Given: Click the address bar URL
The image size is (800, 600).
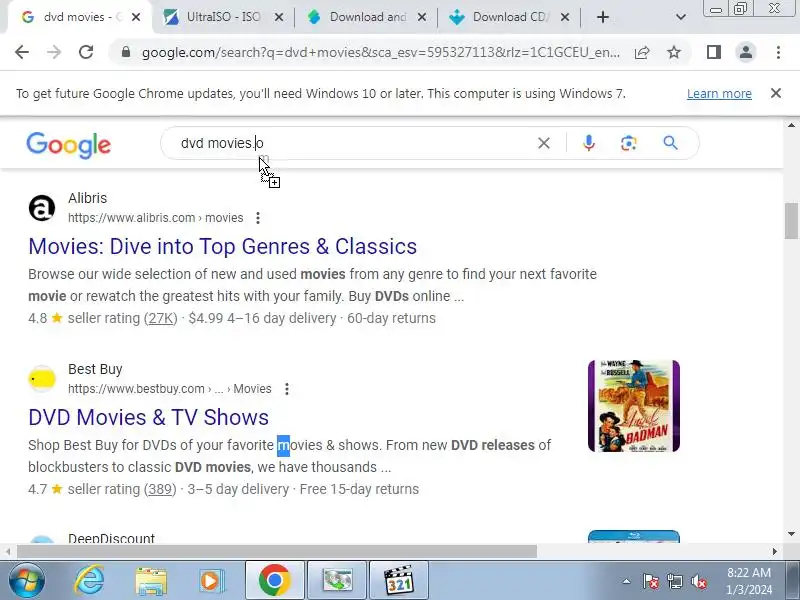Looking at the screenshot, I should point(381,53).
